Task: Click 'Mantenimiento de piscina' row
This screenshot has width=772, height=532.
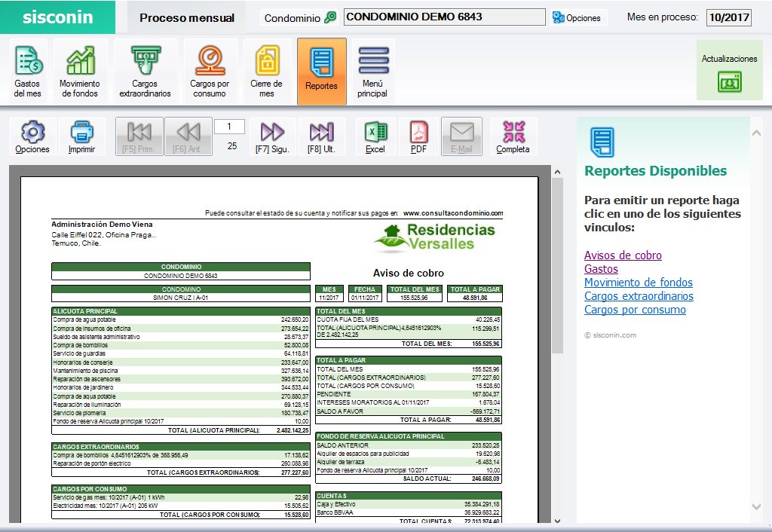Action: 181,371
